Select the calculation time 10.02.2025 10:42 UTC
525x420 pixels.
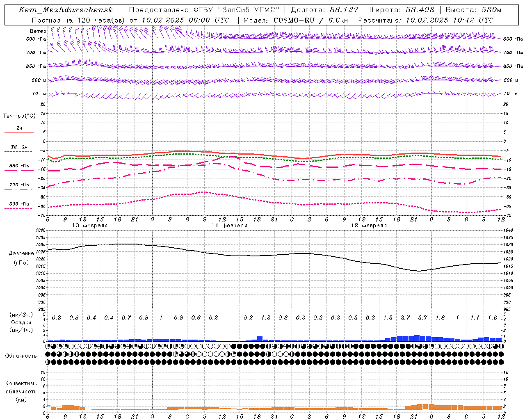(x=450, y=20)
